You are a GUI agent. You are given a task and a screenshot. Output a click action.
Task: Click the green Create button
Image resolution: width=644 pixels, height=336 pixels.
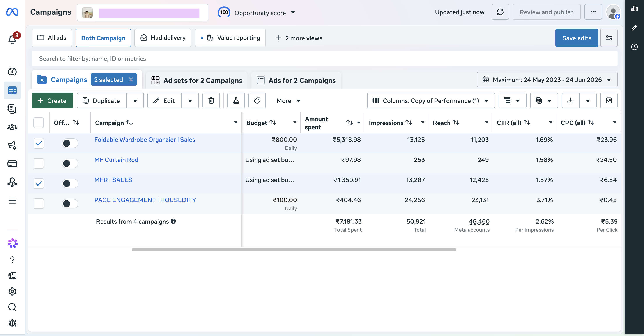tap(52, 100)
